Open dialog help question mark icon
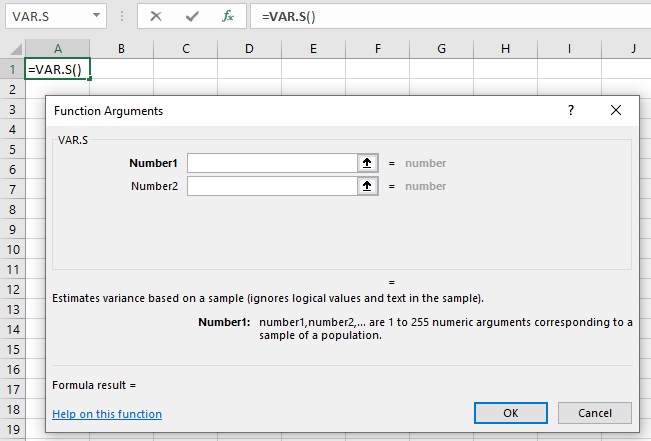Image resolution: width=651 pixels, height=441 pixels. pyautogui.click(x=571, y=110)
